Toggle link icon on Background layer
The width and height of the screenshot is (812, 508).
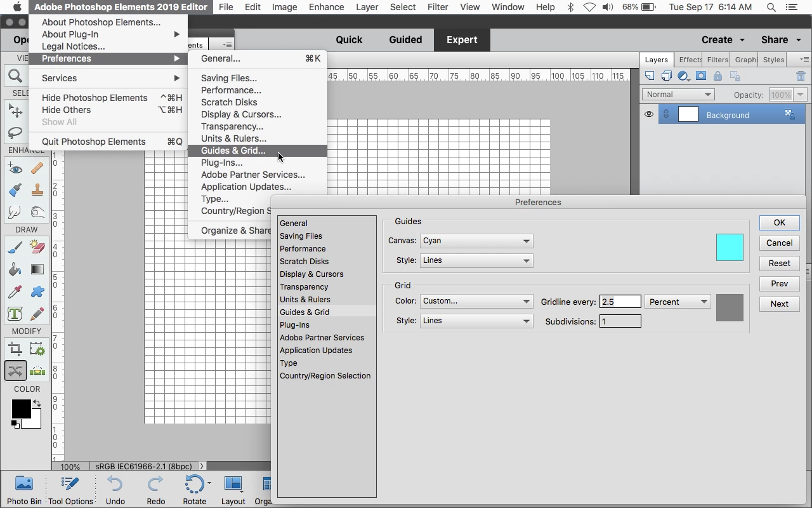666,115
